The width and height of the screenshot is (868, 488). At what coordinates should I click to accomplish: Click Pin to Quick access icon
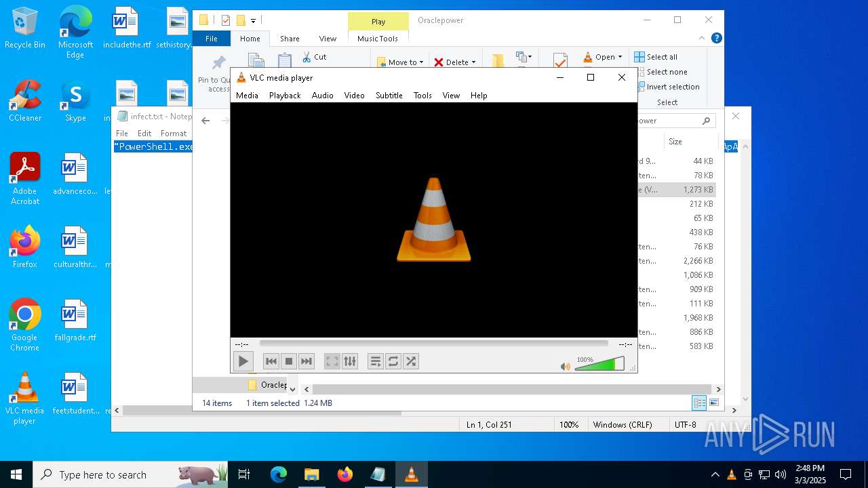pos(218,63)
